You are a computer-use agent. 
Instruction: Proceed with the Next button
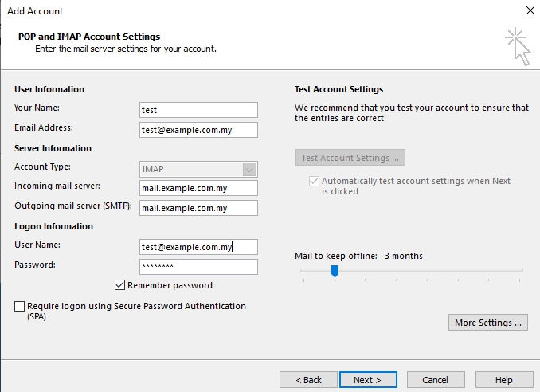[x=368, y=380]
